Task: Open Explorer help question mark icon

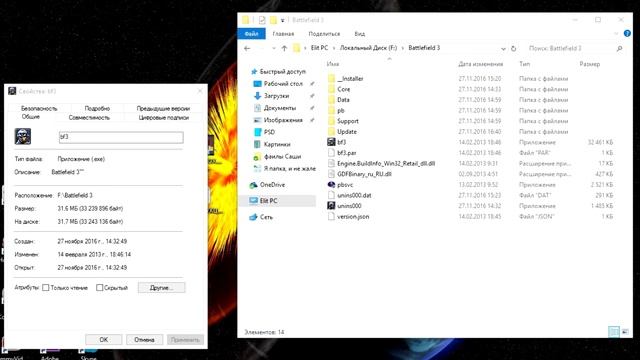Action: [x=627, y=33]
